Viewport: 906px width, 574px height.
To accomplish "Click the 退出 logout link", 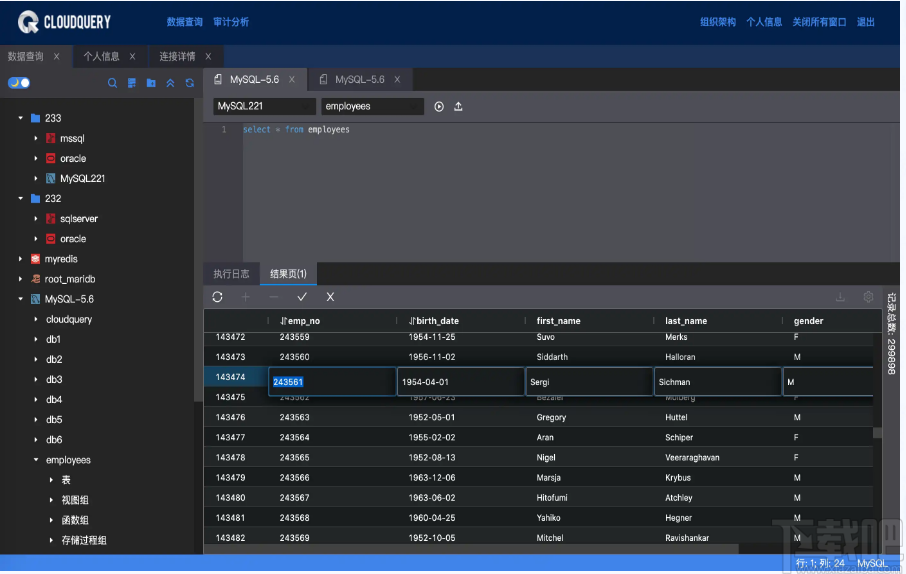I will 866,22.
